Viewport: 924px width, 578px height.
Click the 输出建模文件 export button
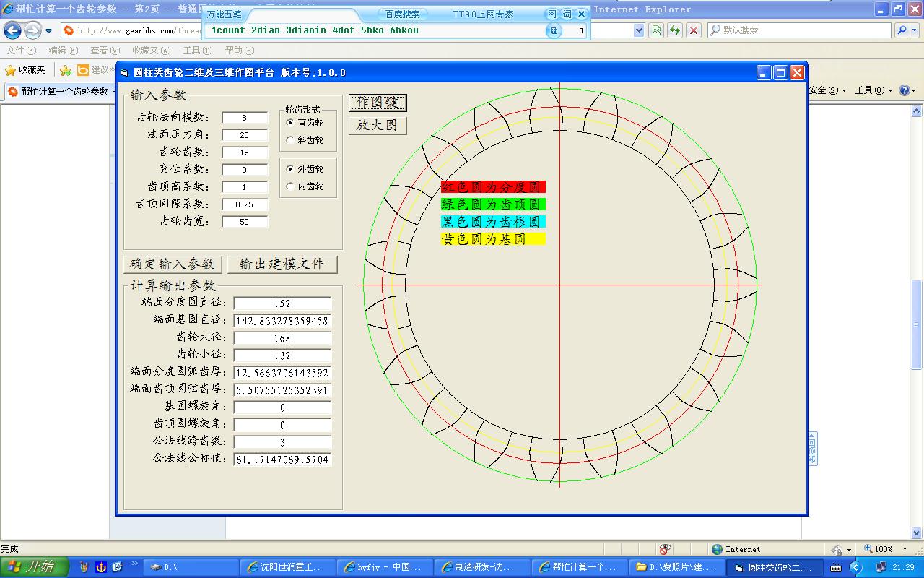[282, 264]
